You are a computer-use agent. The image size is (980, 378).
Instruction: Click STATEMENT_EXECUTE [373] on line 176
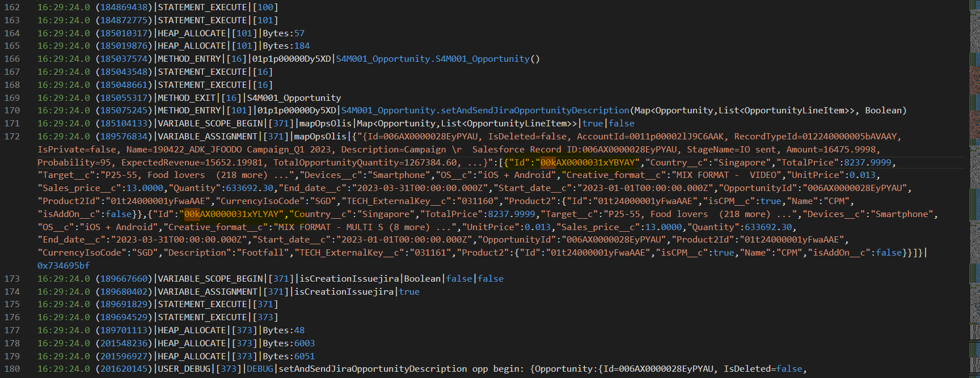pyautogui.click(x=218, y=317)
